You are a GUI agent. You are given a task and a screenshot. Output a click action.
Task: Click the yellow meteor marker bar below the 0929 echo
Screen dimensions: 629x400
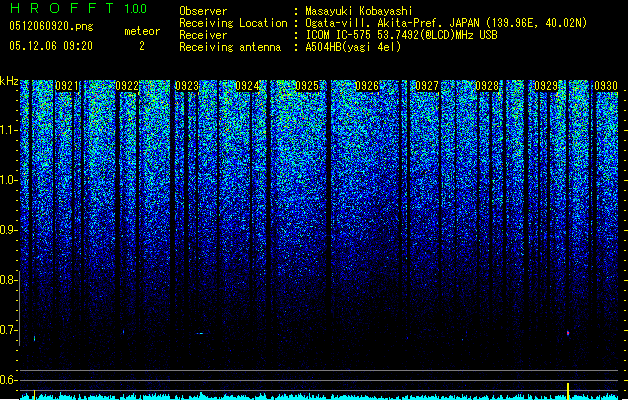tap(568, 391)
